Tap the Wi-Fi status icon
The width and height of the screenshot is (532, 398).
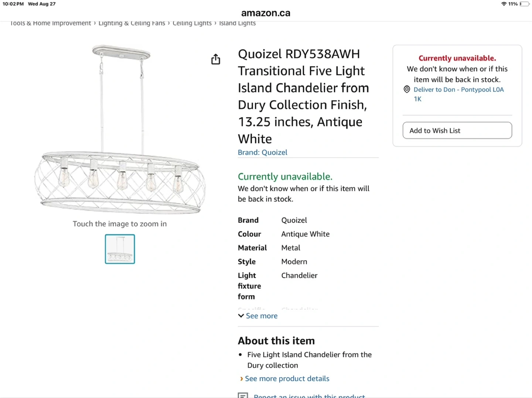[x=504, y=4]
